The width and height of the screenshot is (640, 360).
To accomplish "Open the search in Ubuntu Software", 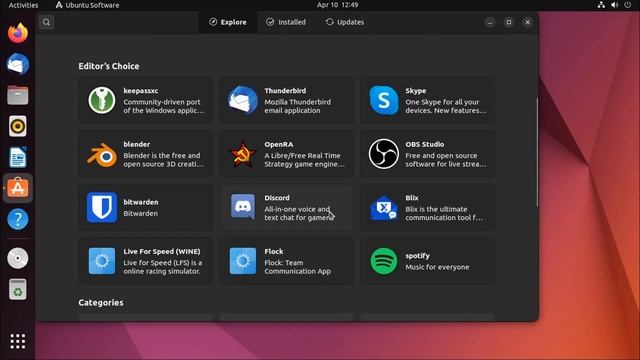I will (x=47, y=22).
